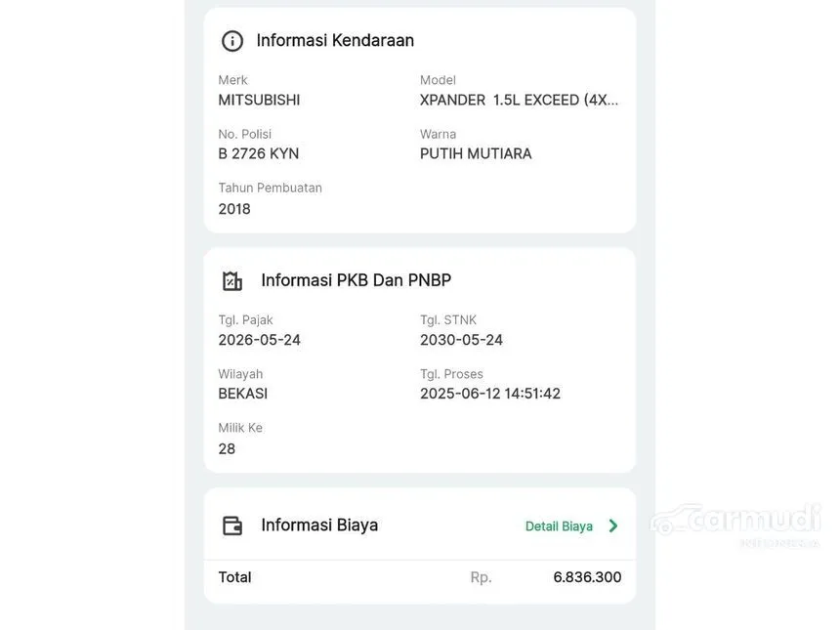Click the wallet icon beside Informasi Biaya
840x630 pixels.
(x=231, y=525)
